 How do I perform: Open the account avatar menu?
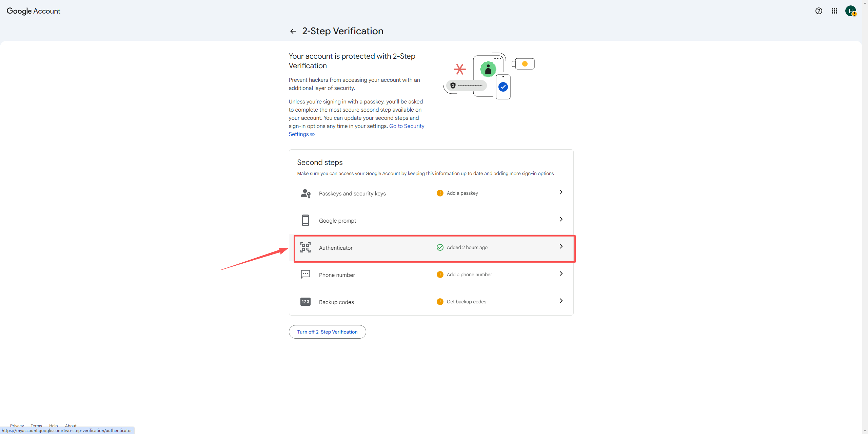[x=851, y=11]
